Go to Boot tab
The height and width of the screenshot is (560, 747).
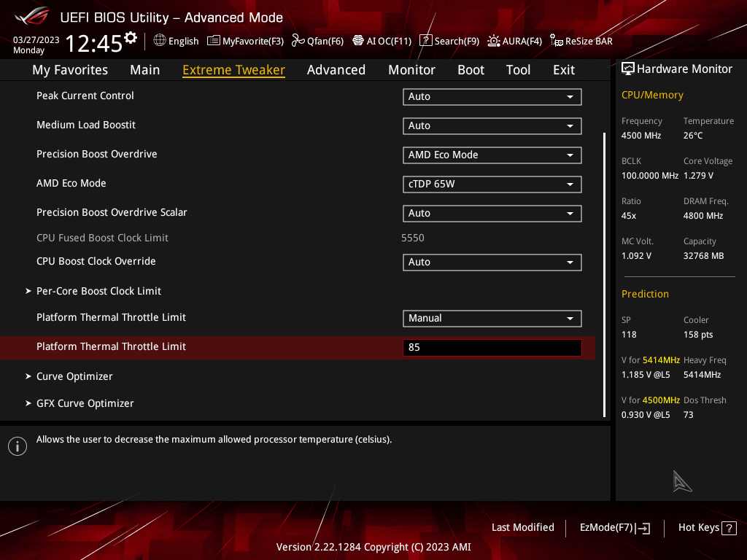(471, 70)
